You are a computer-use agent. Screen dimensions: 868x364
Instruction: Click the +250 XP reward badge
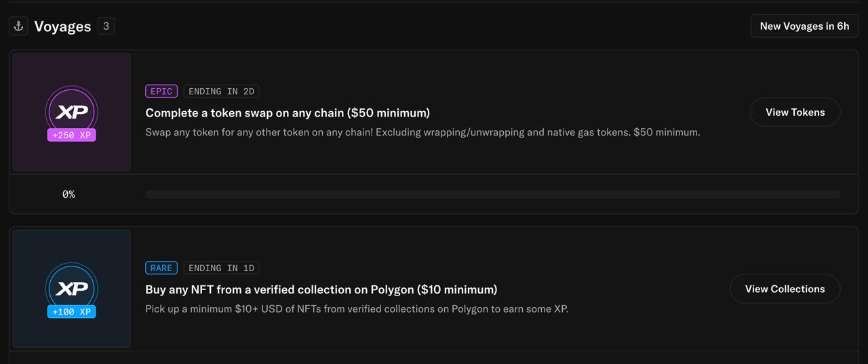pyautogui.click(x=72, y=135)
